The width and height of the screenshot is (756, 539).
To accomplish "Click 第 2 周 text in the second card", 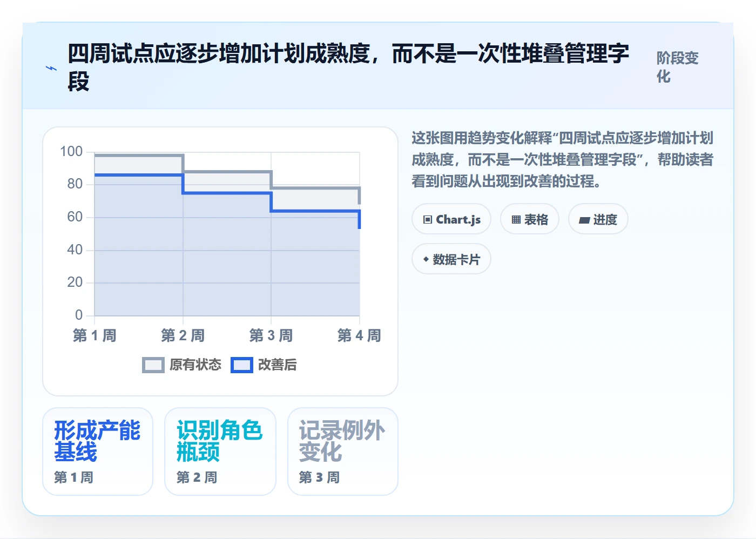I will tap(197, 477).
